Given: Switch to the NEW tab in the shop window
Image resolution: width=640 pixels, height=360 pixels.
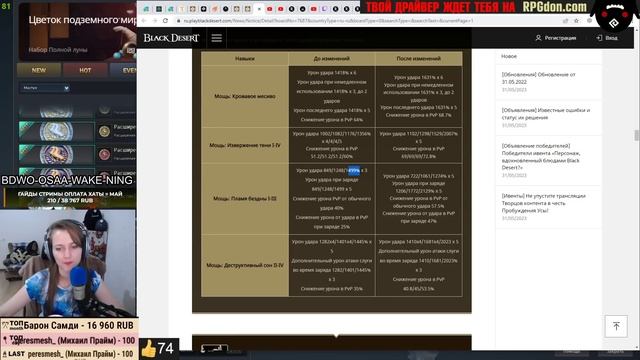Looking at the screenshot, I should 39,70.
